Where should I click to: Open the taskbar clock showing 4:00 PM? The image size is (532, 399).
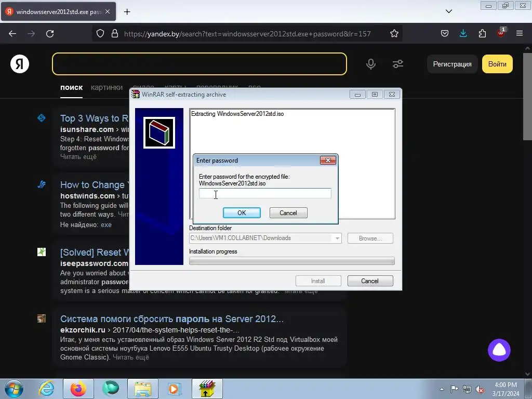pyautogui.click(x=506, y=389)
